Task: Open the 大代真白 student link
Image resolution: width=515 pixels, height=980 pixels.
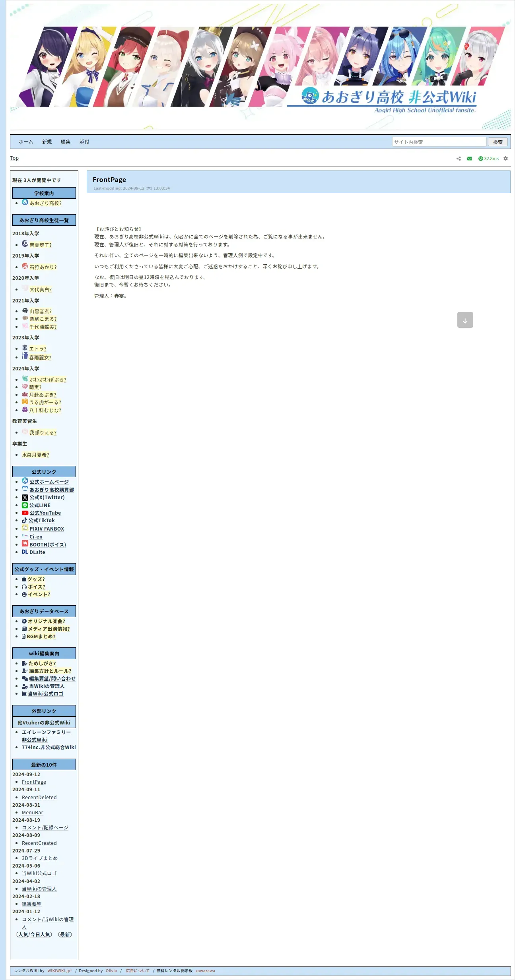Action: pos(41,290)
